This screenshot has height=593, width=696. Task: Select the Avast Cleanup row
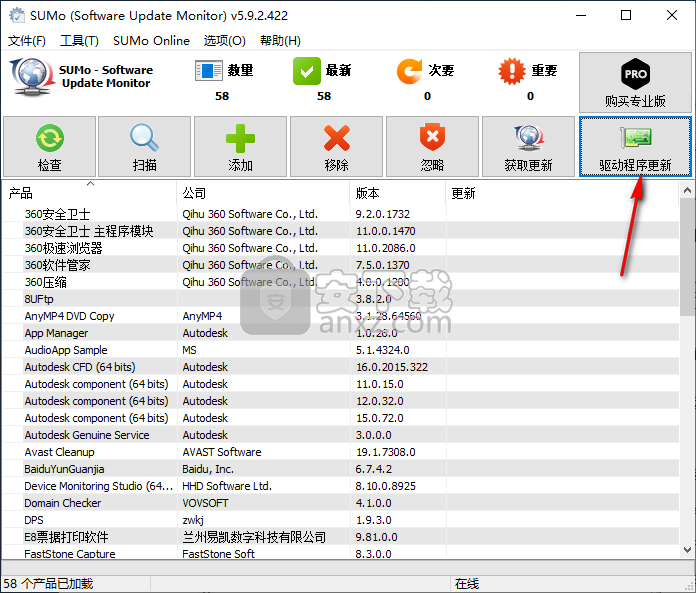tap(341, 452)
